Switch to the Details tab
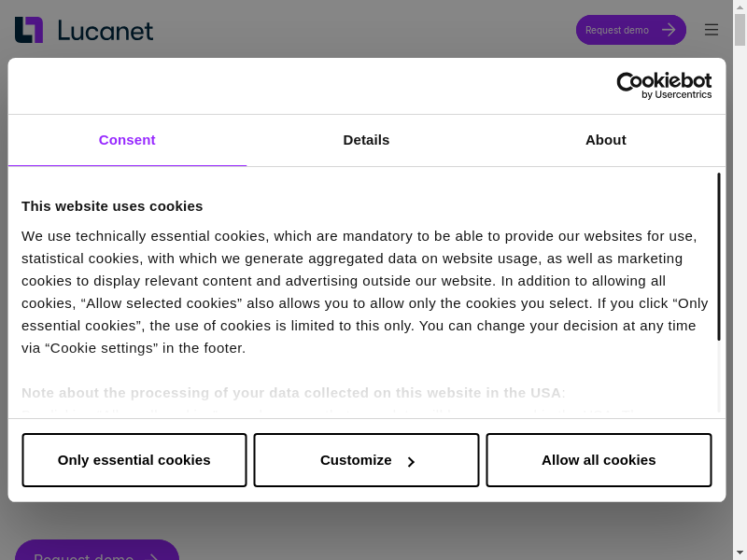Image resolution: width=747 pixels, height=560 pixels. (366, 140)
